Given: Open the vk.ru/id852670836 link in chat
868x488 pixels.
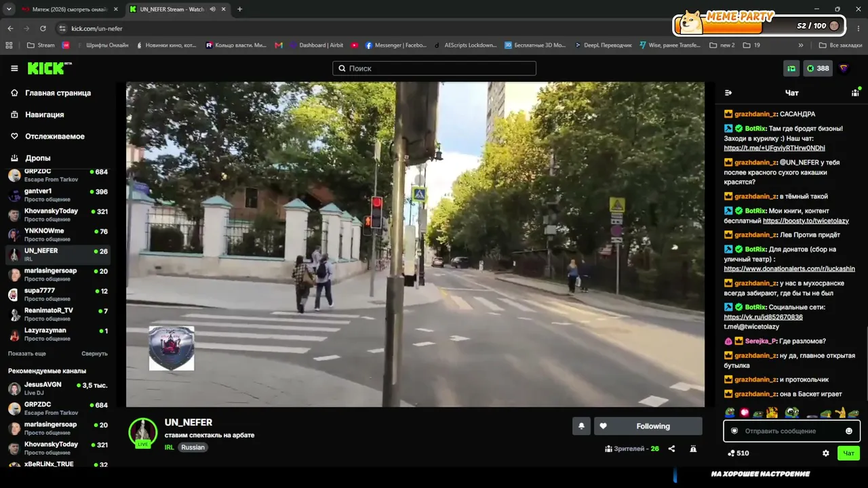Looking at the screenshot, I should click(763, 317).
